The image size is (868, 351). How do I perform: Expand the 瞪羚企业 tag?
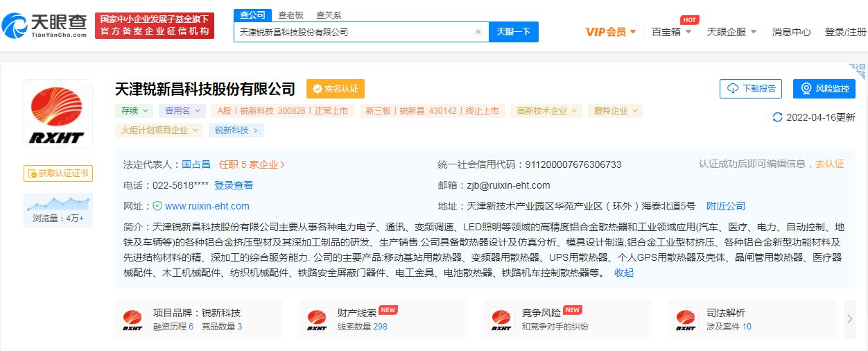(x=615, y=111)
